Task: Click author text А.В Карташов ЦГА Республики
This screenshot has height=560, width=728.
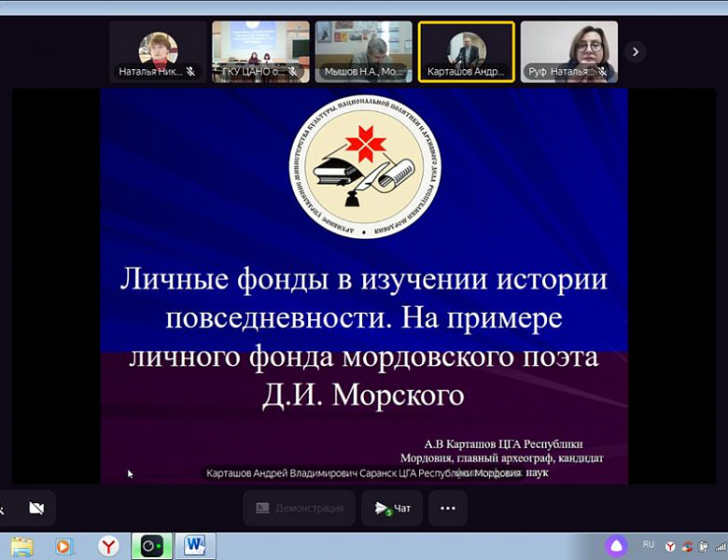Action: (503, 444)
